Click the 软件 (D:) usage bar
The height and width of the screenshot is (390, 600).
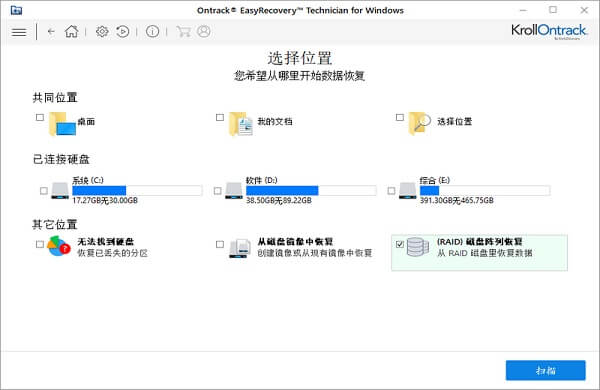[311, 191]
